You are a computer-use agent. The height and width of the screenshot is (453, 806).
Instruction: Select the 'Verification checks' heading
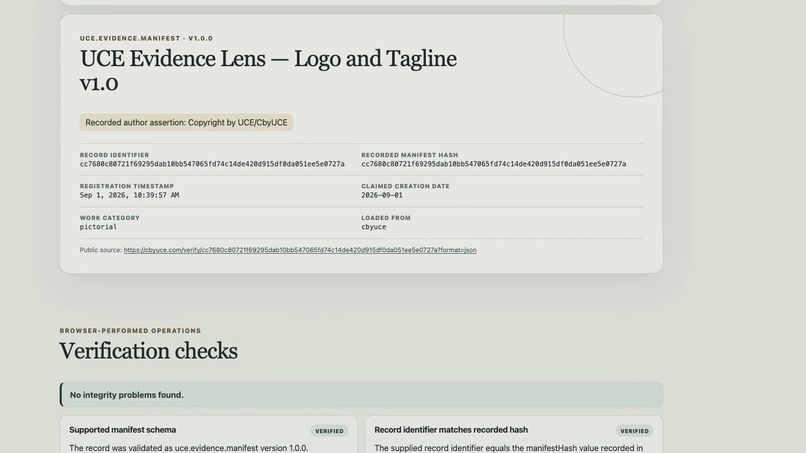click(x=148, y=351)
